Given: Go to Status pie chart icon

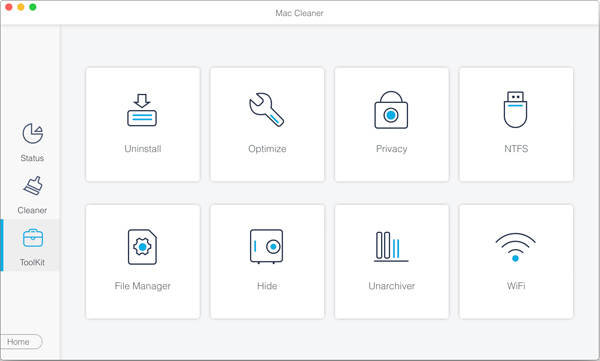Looking at the screenshot, I should [x=33, y=133].
